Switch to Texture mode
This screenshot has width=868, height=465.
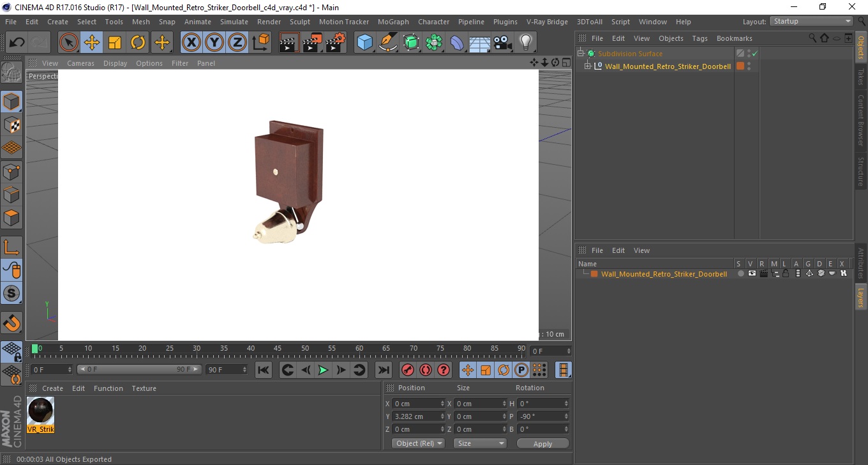click(x=12, y=125)
